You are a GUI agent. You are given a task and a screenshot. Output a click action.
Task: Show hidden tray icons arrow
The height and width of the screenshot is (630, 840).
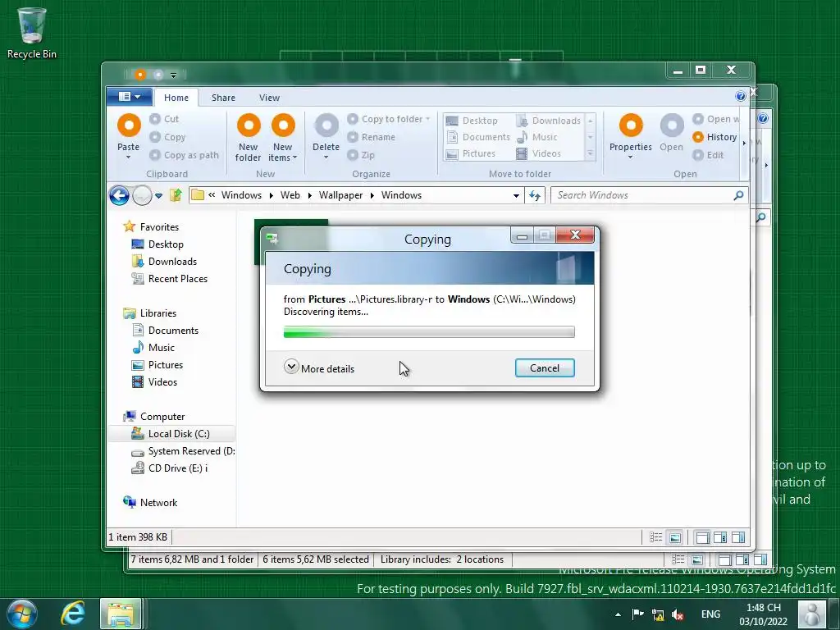click(618, 614)
